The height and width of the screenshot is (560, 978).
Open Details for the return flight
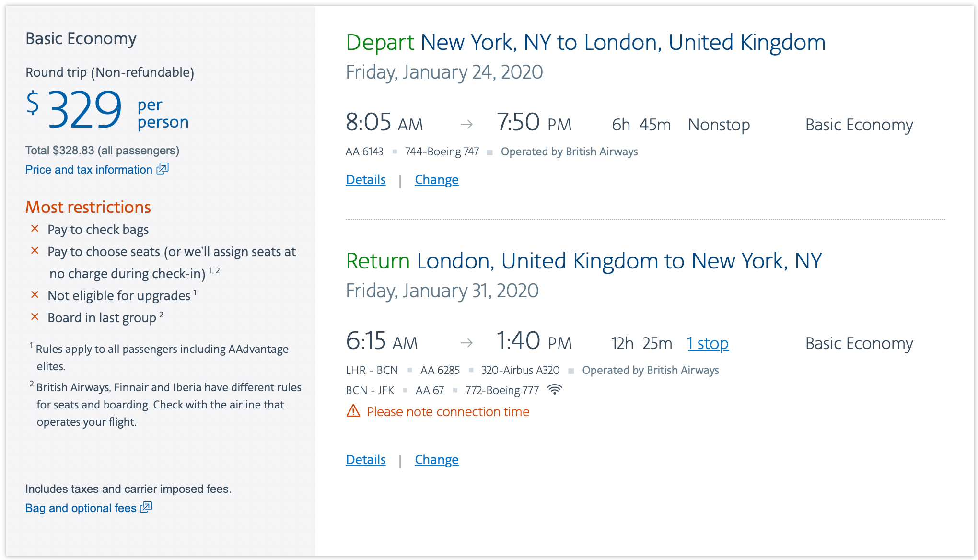pos(366,460)
